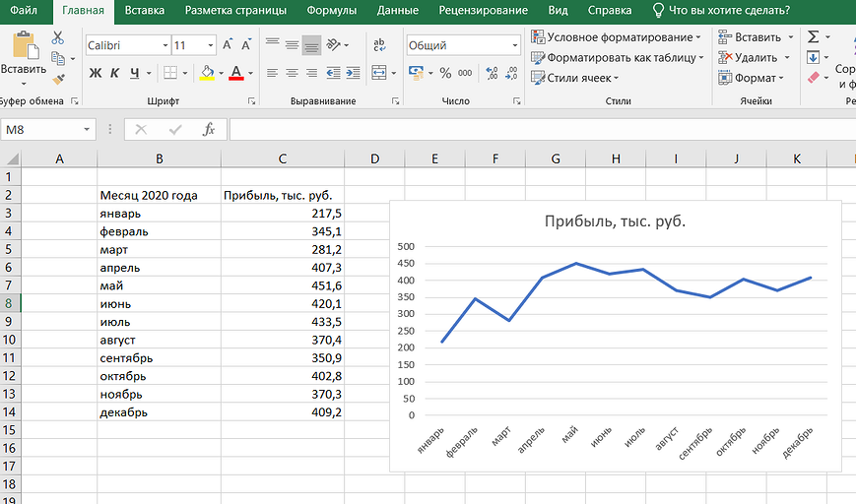Apply percent style to the cell

[x=445, y=73]
